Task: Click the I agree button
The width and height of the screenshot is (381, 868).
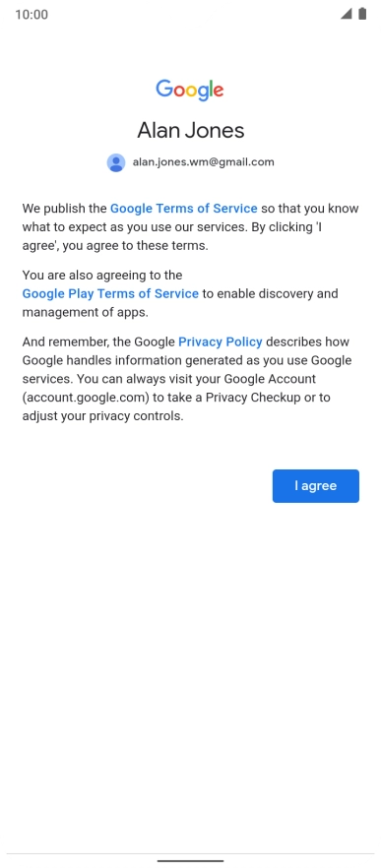Action: click(316, 486)
